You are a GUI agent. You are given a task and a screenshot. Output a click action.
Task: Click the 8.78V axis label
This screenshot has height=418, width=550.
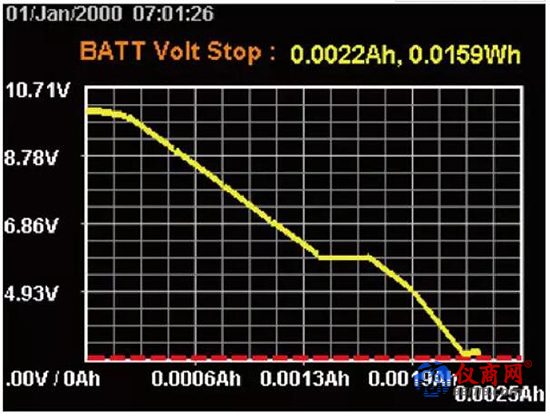pos(31,158)
